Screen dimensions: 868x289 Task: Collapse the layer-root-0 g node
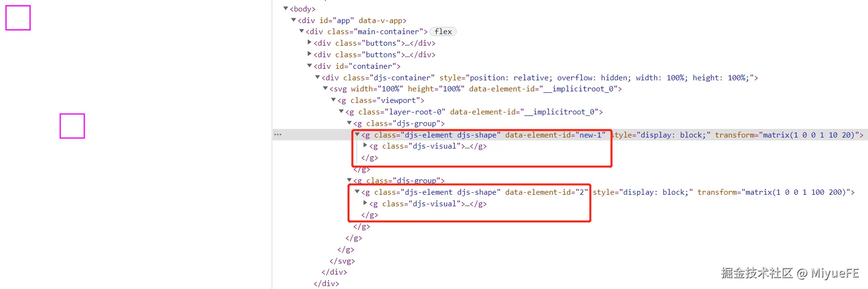[x=341, y=112]
